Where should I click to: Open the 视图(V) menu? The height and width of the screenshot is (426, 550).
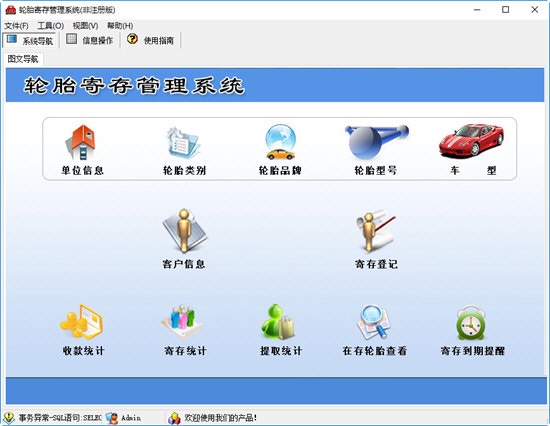click(x=85, y=26)
